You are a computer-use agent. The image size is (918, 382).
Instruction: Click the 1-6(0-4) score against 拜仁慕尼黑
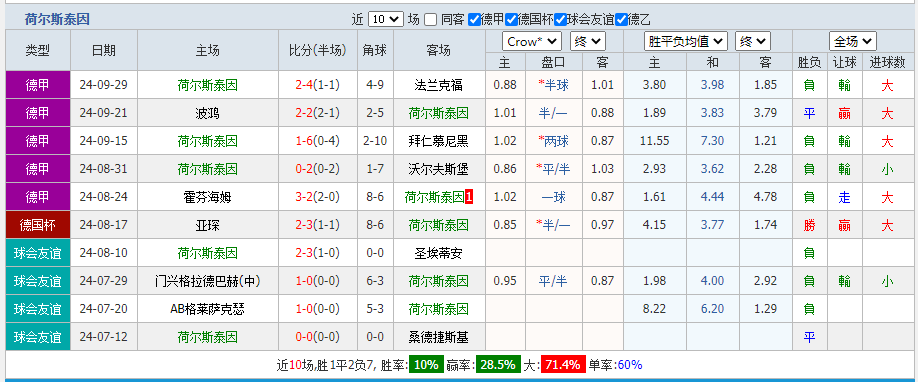pos(317,141)
